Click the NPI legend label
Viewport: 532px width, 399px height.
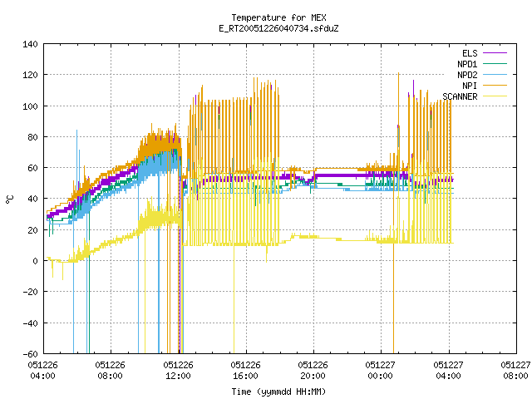tap(470, 86)
